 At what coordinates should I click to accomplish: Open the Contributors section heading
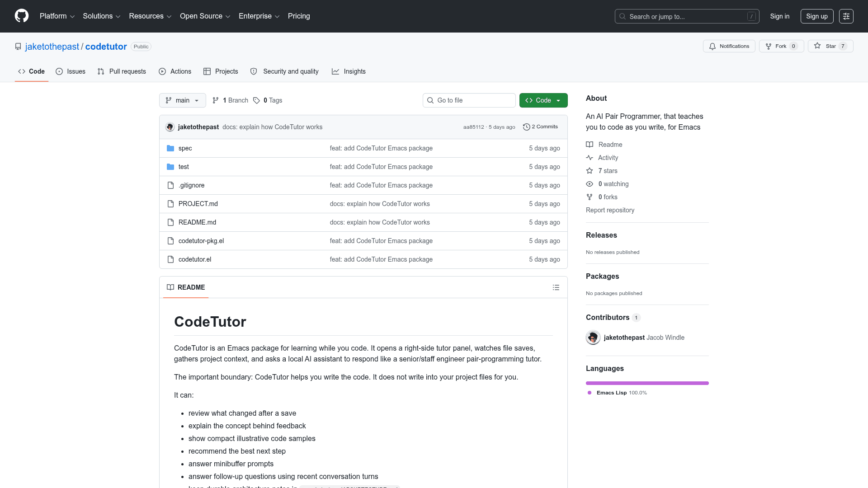tap(613, 317)
